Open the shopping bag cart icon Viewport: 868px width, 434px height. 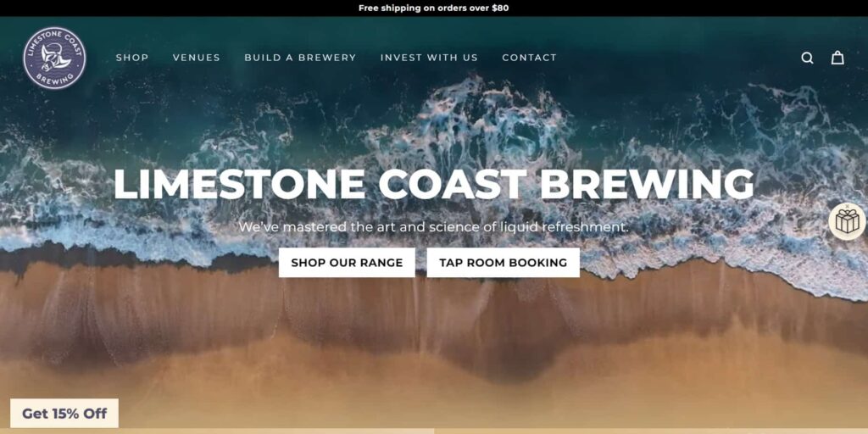tap(837, 58)
